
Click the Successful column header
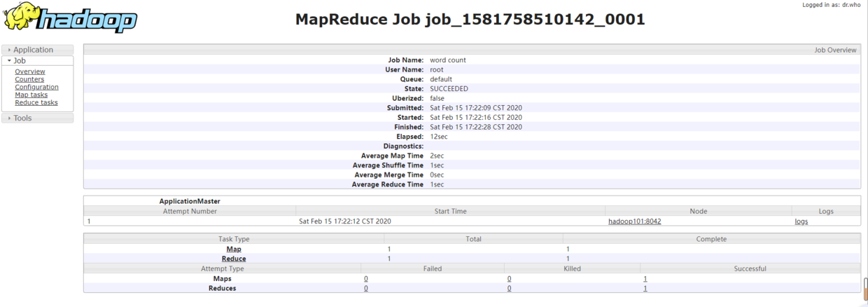click(750, 268)
